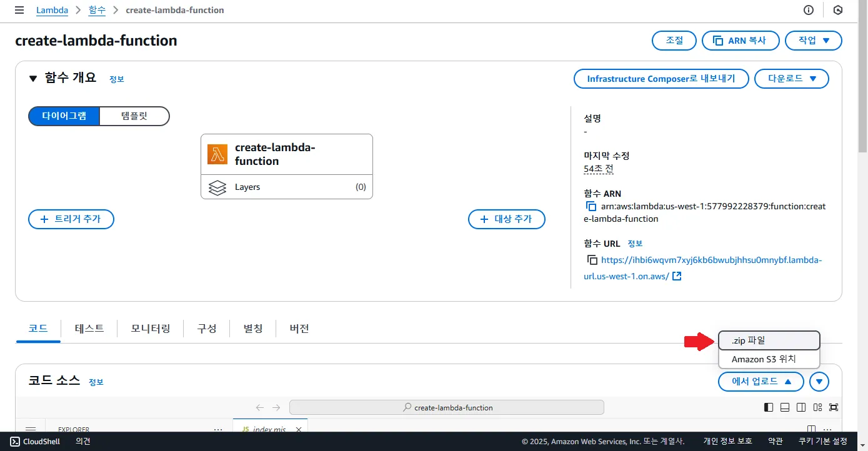Viewport: 868px width, 451px height.
Task: Close the index.mjs editor tab
Action: coord(298,430)
